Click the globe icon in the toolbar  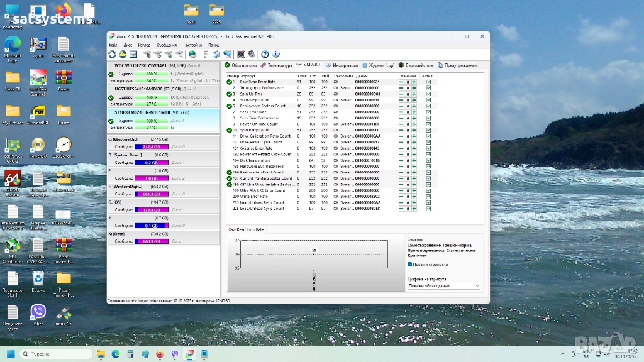pos(192,54)
